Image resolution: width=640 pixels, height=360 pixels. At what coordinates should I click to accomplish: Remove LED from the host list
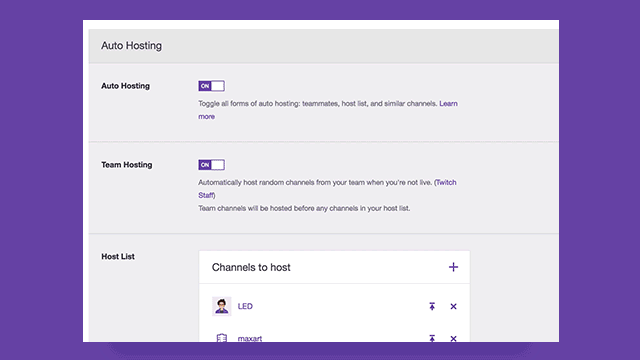pos(453,307)
